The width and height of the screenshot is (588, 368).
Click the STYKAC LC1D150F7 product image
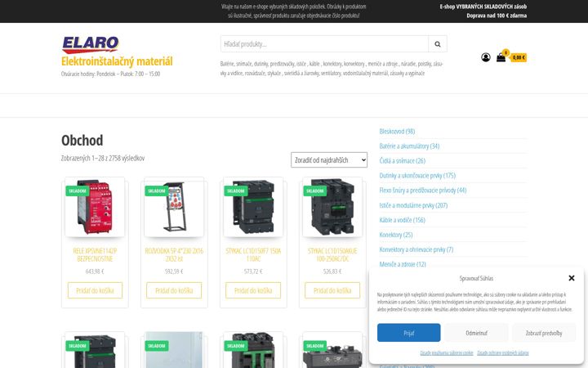253,207
